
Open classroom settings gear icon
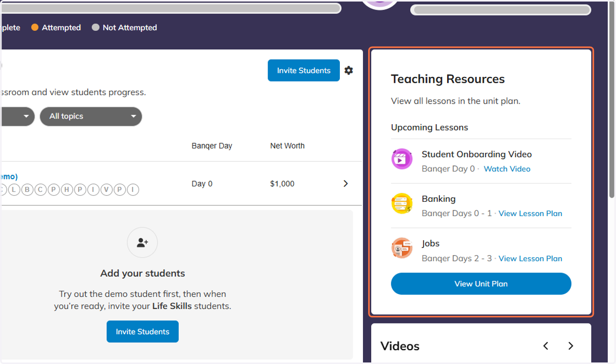point(349,70)
